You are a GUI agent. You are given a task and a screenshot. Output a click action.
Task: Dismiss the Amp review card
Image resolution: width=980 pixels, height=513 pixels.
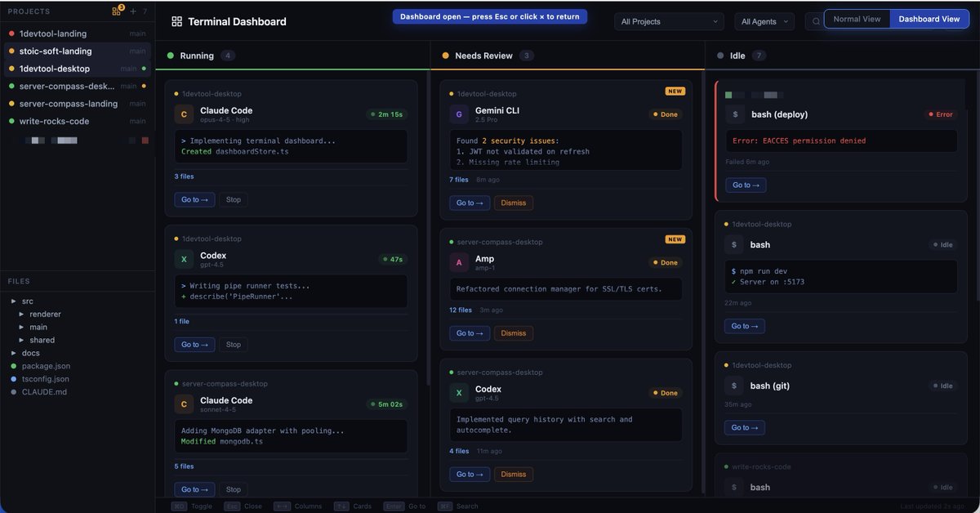tap(514, 333)
